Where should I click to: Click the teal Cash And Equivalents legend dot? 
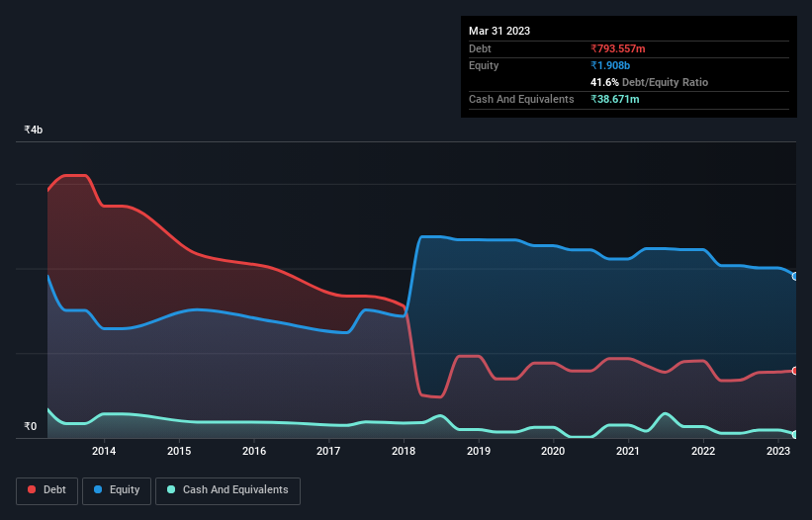(x=171, y=489)
